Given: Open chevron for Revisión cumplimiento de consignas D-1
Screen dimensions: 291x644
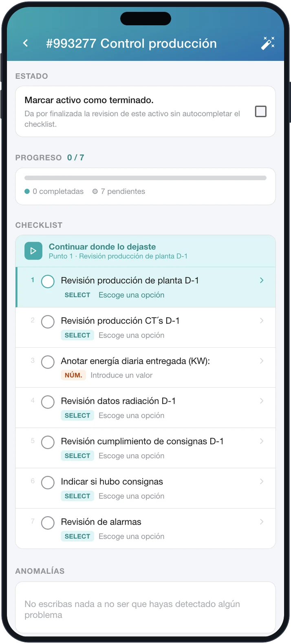Looking at the screenshot, I should (262, 441).
